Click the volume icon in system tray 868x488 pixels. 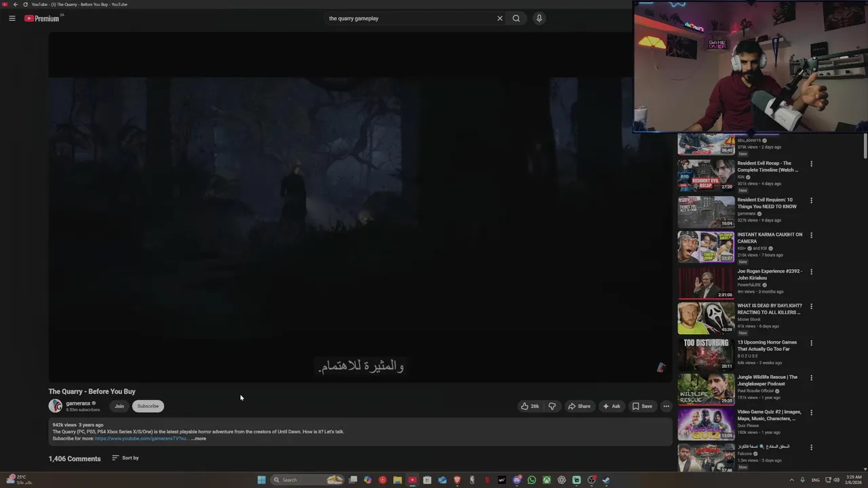[x=836, y=480]
